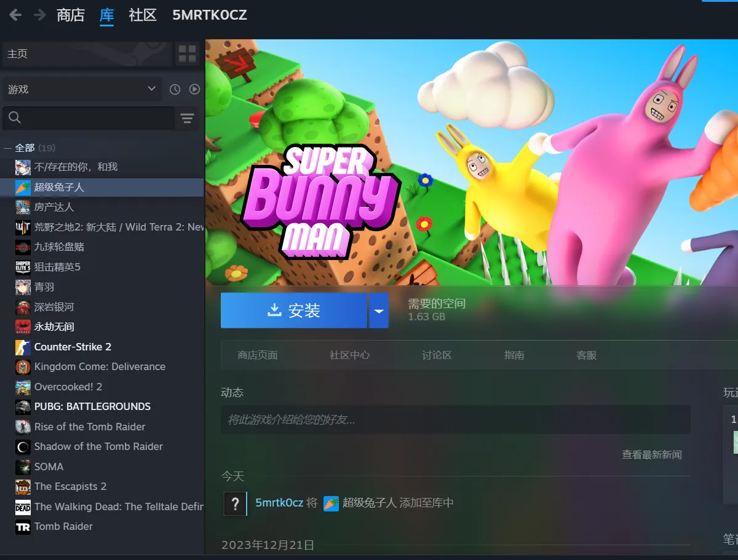Collapse the 全部 games list
The width and height of the screenshot is (738, 560).
point(7,148)
